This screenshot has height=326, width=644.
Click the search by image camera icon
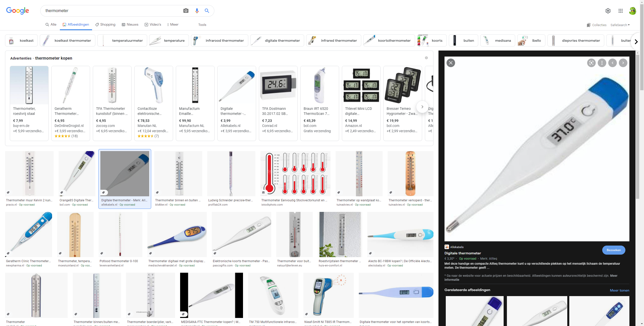(186, 11)
